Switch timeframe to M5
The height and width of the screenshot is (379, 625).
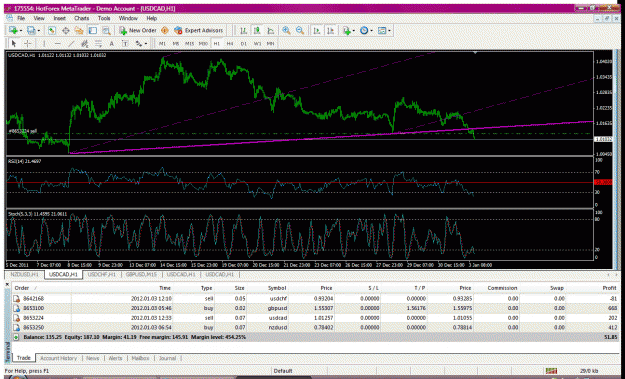click(x=176, y=43)
